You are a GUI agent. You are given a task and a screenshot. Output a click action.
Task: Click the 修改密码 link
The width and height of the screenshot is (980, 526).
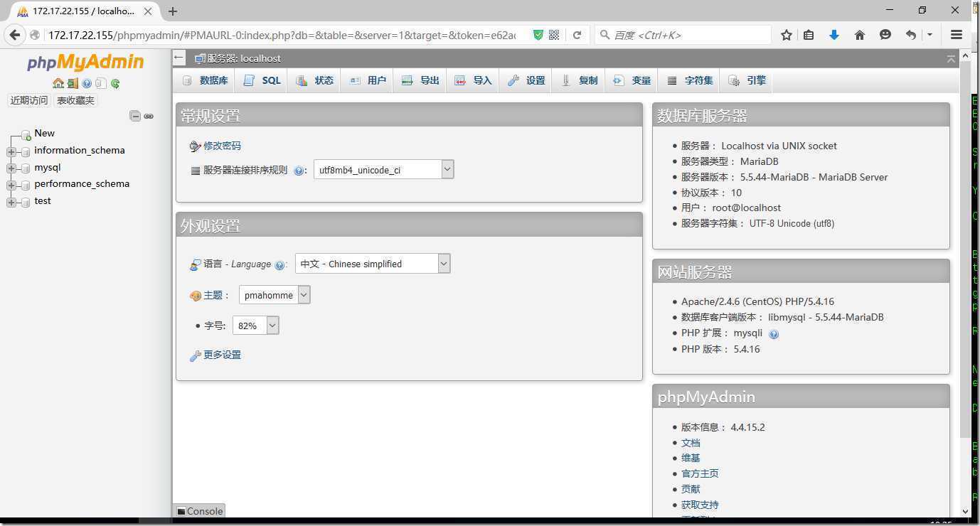222,146
